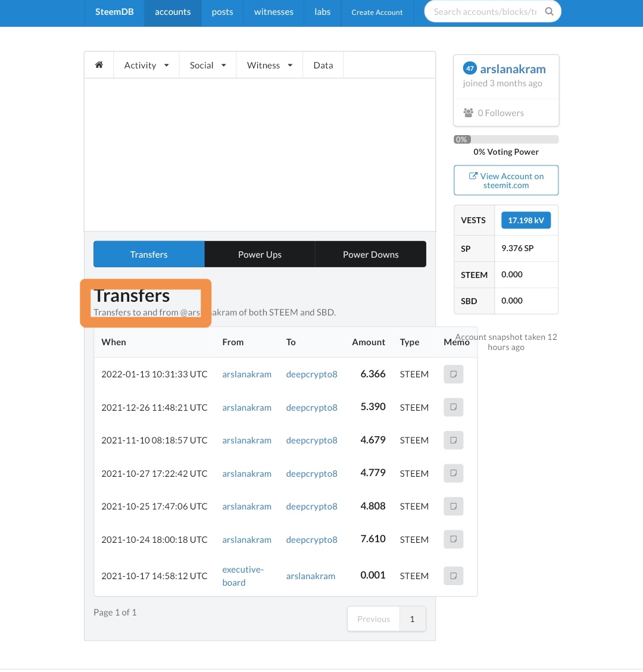The width and height of the screenshot is (643, 672).
Task: Open memo icon for 0.001 STEEM transfer
Action: tap(454, 576)
